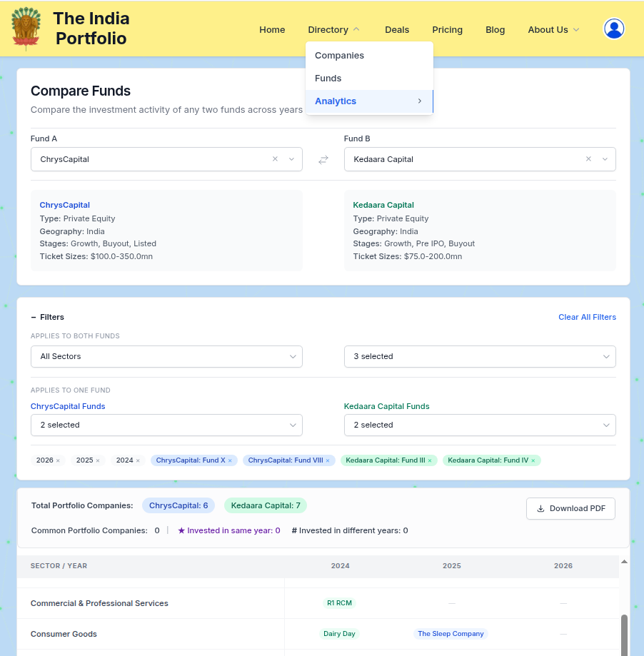Screen dimensions: 644x656
Task: Click the Kedaara Capital: 7 count badge
Action: tap(266, 505)
